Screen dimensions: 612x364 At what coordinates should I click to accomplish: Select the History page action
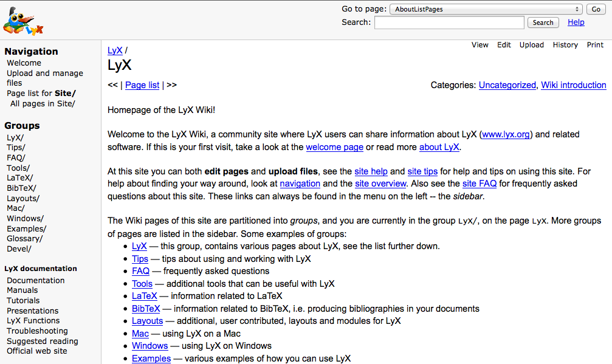tap(565, 45)
